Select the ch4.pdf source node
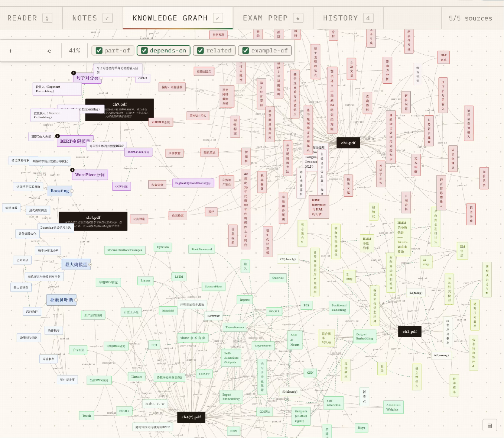The image size is (504, 438). 93,221
